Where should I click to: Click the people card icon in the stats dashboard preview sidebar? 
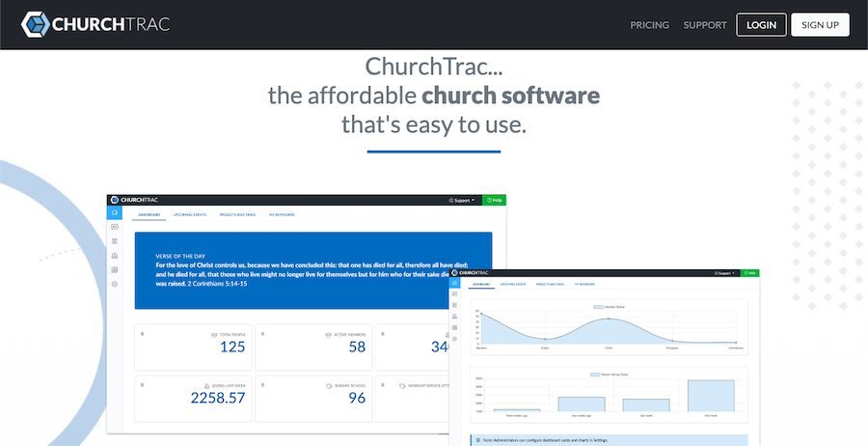click(115, 227)
